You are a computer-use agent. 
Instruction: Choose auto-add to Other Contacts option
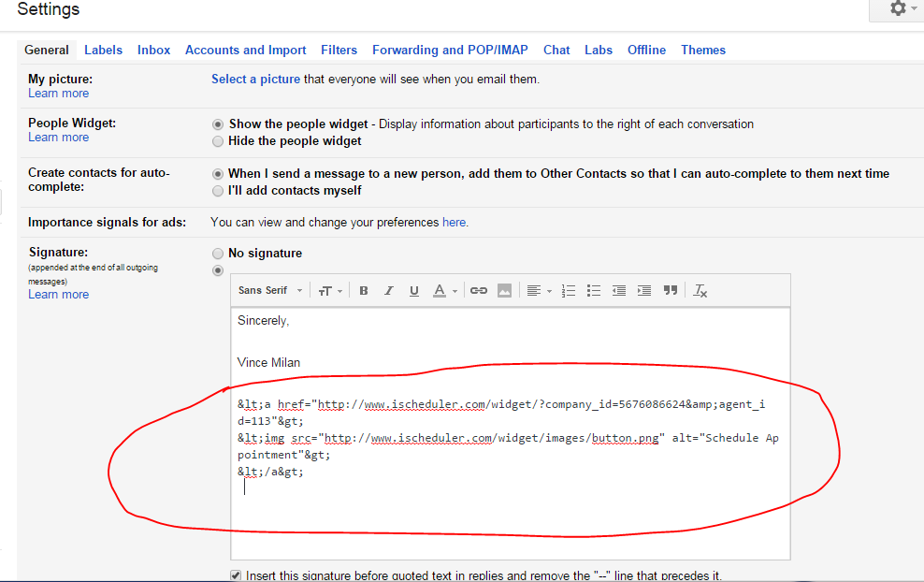(218, 174)
